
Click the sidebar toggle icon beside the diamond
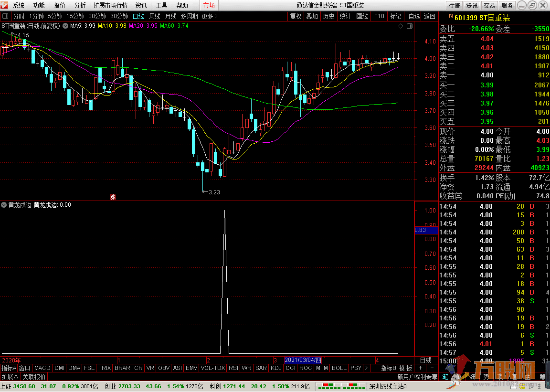410,26
